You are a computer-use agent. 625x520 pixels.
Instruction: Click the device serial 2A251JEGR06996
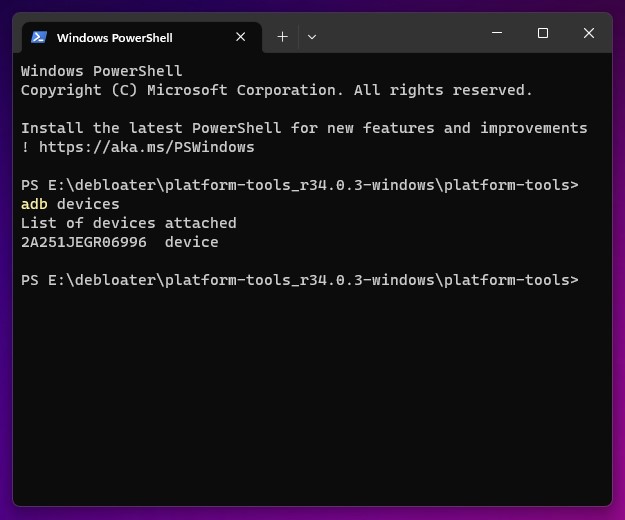coord(83,242)
